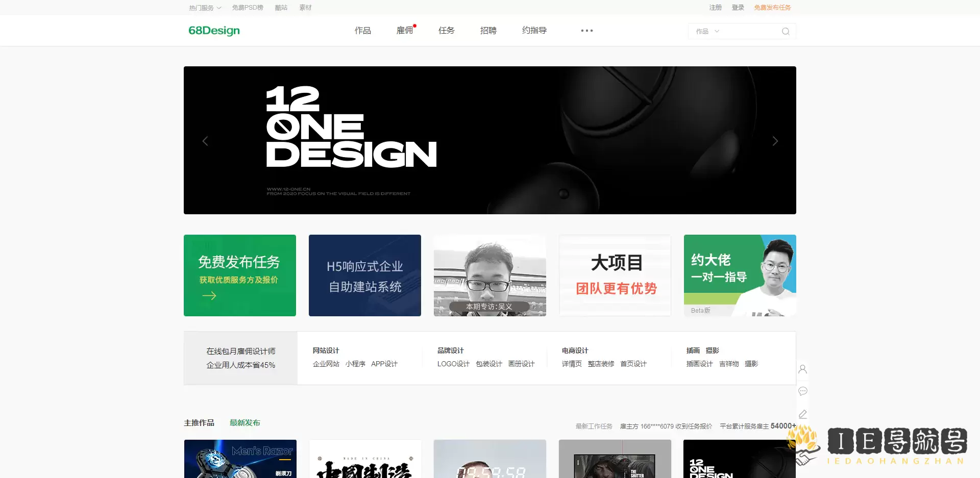The height and width of the screenshot is (478, 980).
Task: Open the 招聘 menu item
Action: [x=487, y=31]
